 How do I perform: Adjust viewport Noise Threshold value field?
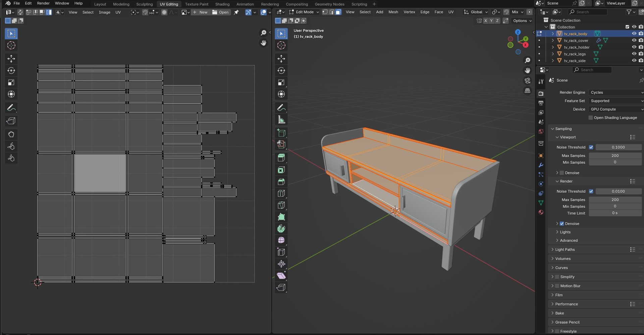coord(618,147)
